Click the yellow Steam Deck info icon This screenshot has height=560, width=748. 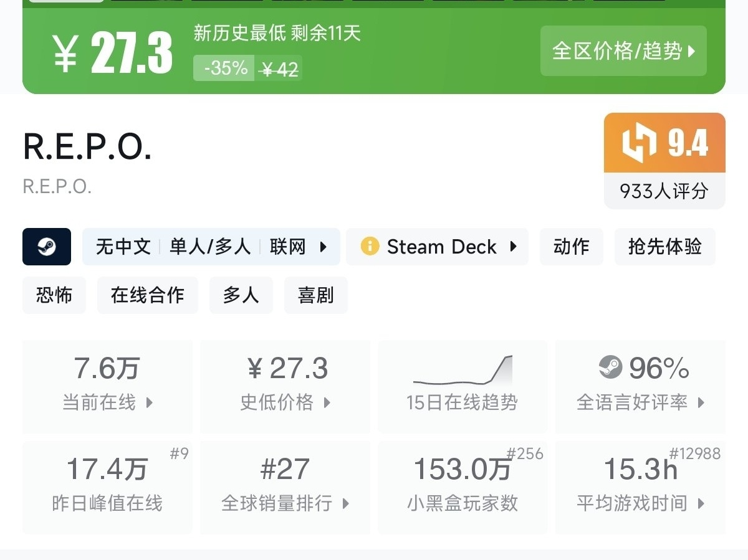pos(370,247)
